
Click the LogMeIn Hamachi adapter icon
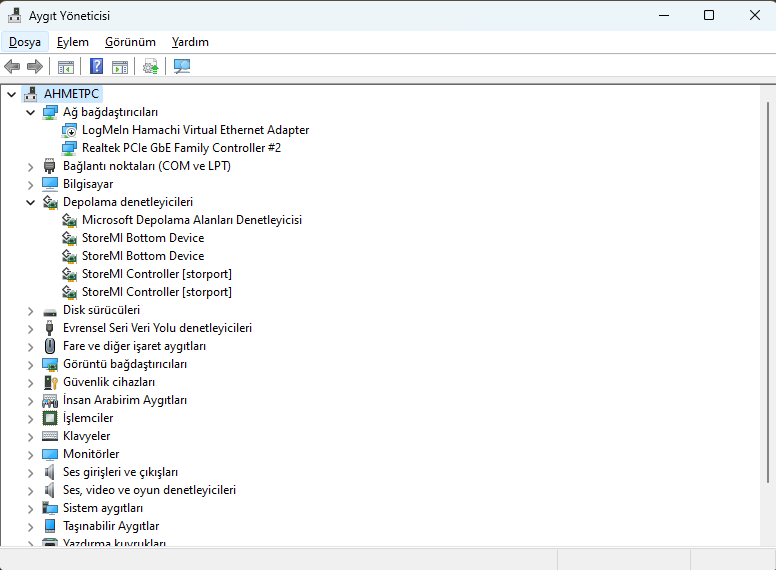[x=69, y=130]
